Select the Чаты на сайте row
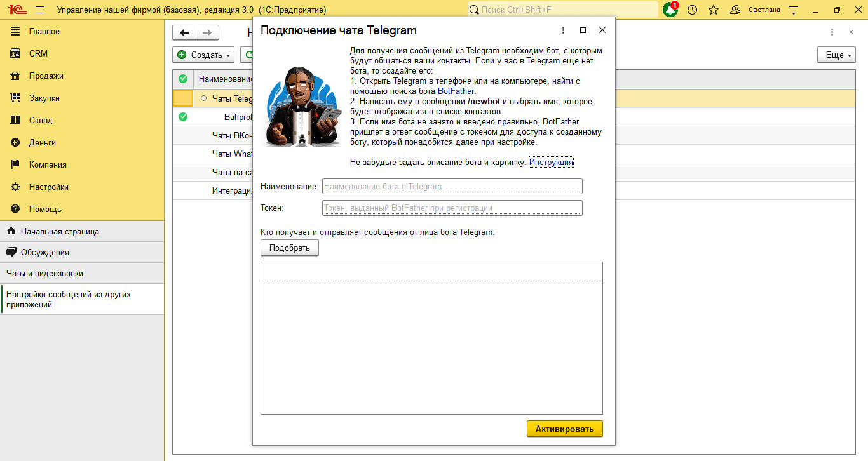 233,172
